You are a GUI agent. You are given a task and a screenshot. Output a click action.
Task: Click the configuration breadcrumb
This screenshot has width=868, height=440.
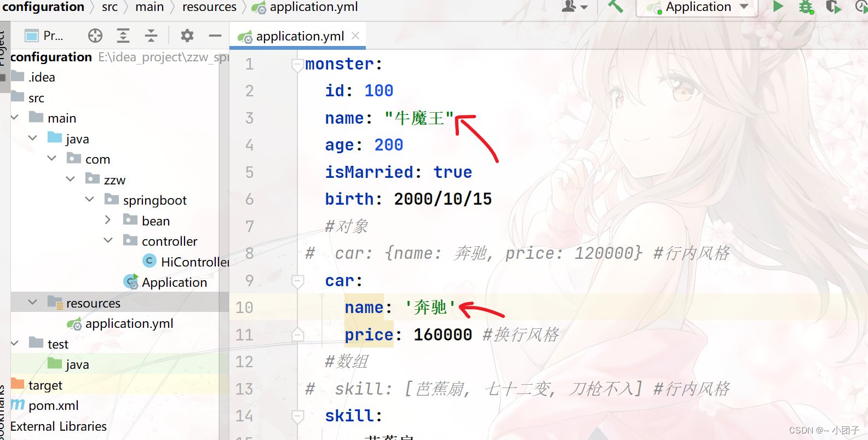click(43, 7)
